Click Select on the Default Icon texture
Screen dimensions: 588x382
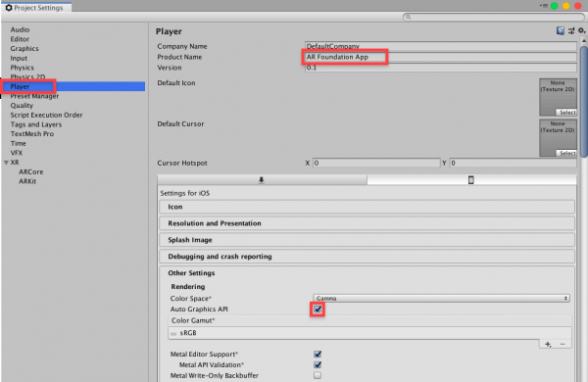pos(566,112)
